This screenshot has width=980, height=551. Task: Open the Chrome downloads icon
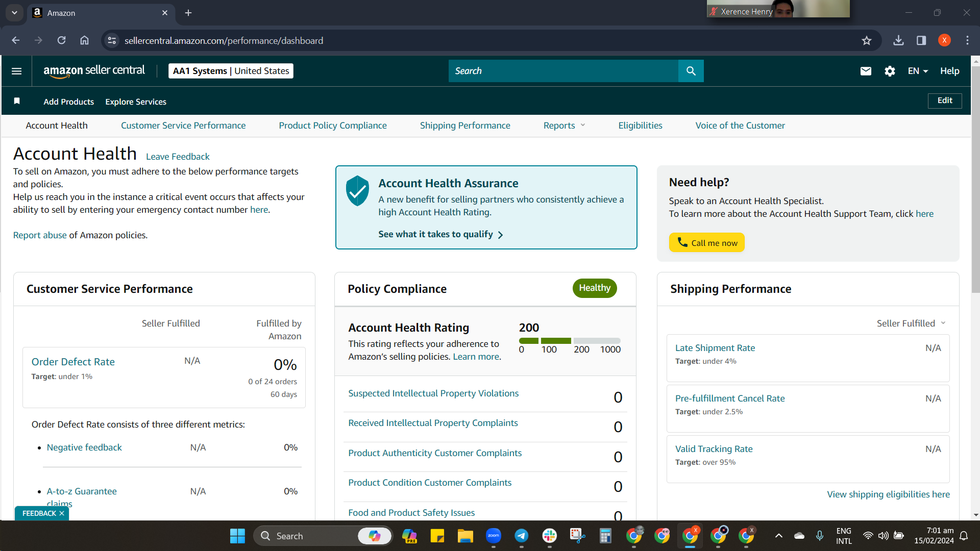pyautogui.click(x=898, y=40)
